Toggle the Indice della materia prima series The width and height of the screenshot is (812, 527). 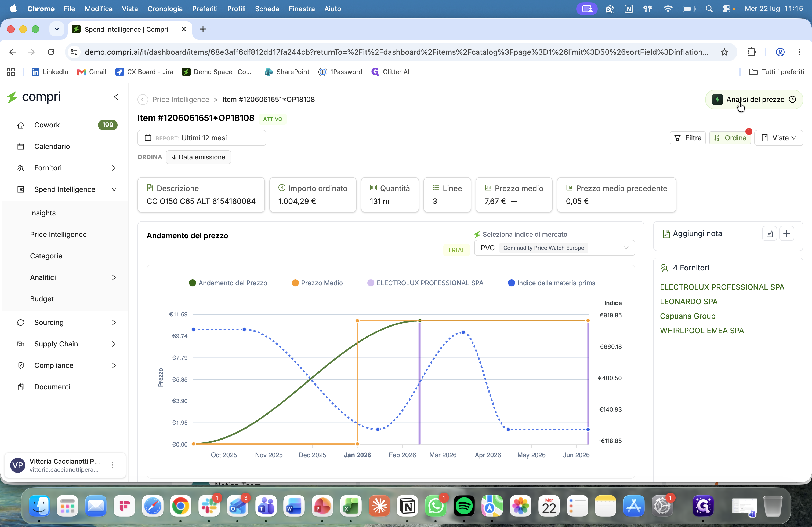tap(552, 283)
